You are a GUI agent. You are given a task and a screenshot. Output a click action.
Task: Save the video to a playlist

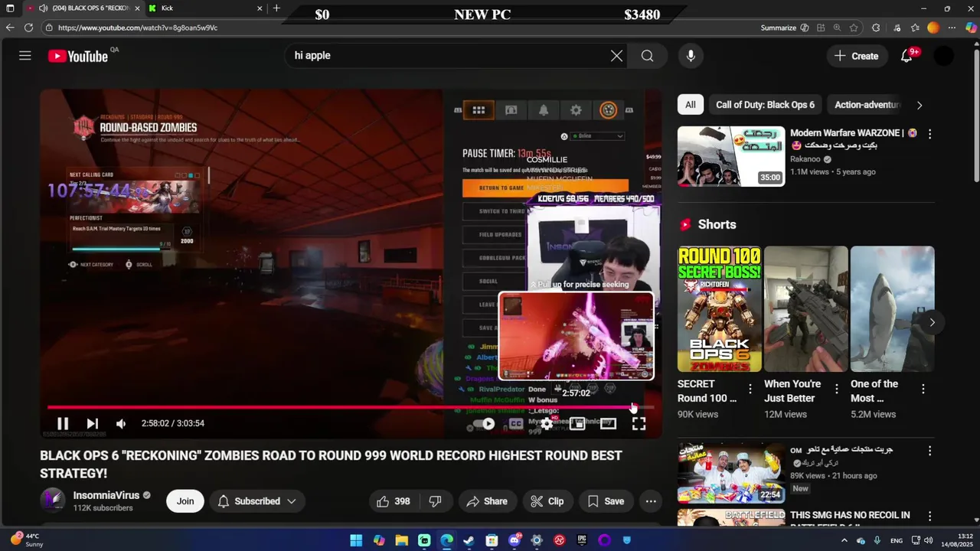coord(606,501)
